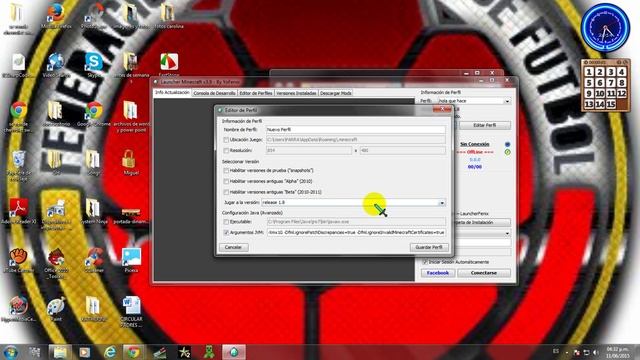Image resolution: width=640 pixels, height=360 pixels.
Task: Switch to Info Actualización tab
Action: point(172,93)
